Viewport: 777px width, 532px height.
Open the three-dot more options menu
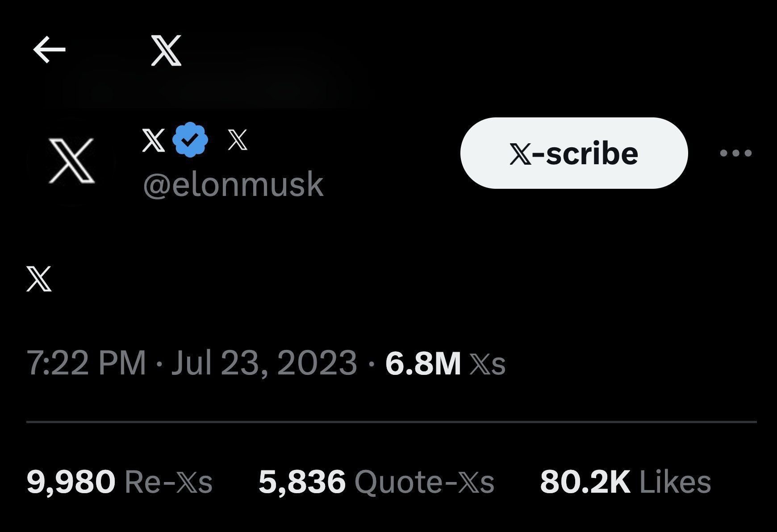pos(736,154)
